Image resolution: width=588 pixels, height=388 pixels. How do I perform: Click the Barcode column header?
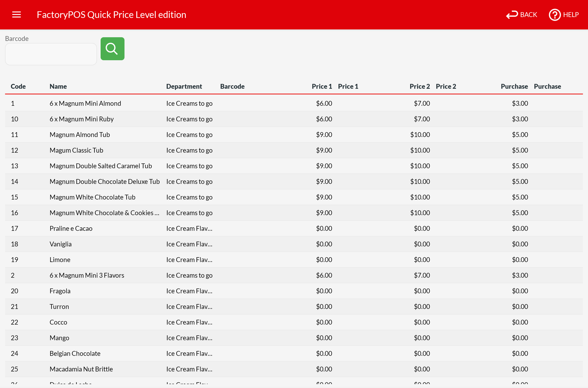(x=232, y=86)
